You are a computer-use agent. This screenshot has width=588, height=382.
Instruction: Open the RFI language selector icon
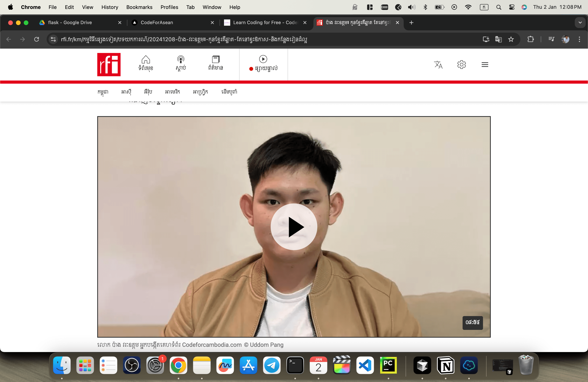(x=438, y=65)
